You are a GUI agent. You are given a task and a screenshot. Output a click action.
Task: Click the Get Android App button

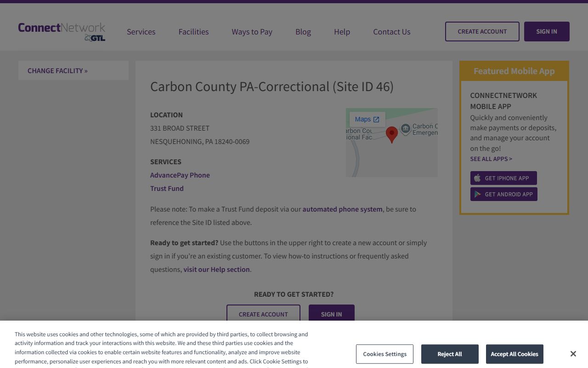(x=503, y=194)
